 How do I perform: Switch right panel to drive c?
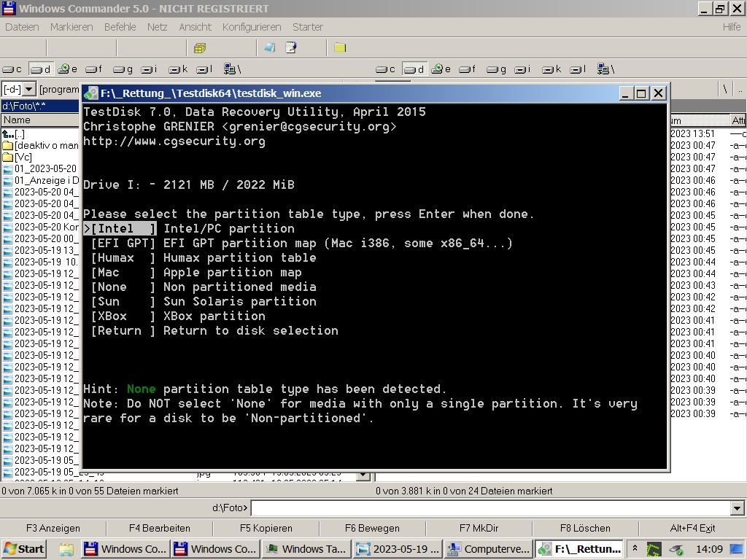385,69
